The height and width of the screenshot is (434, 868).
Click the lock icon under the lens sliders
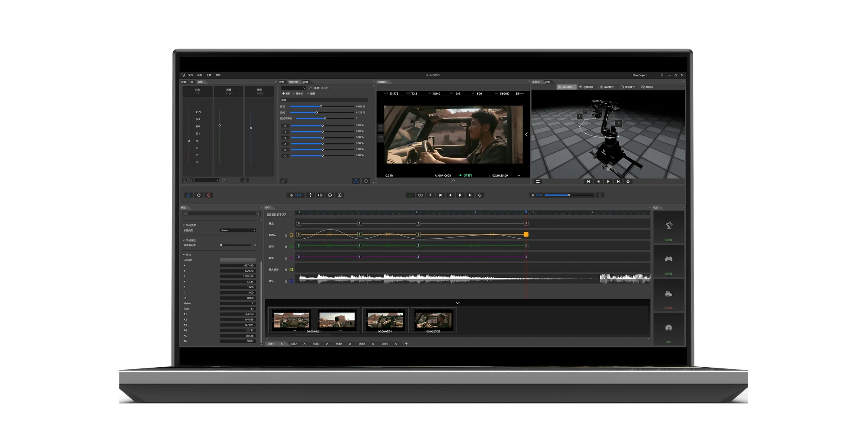[245, 180]
